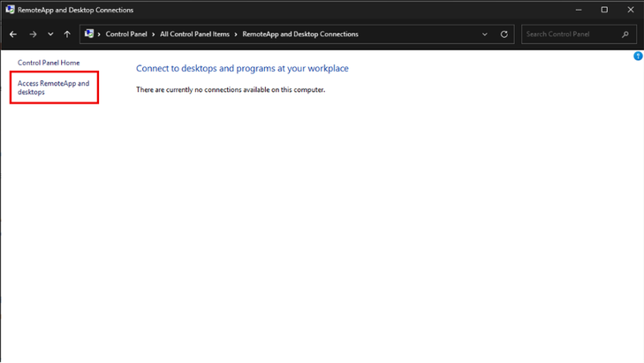Go back with the Back arrow
This screenshot has width=644, height=363.
(13, 34)
